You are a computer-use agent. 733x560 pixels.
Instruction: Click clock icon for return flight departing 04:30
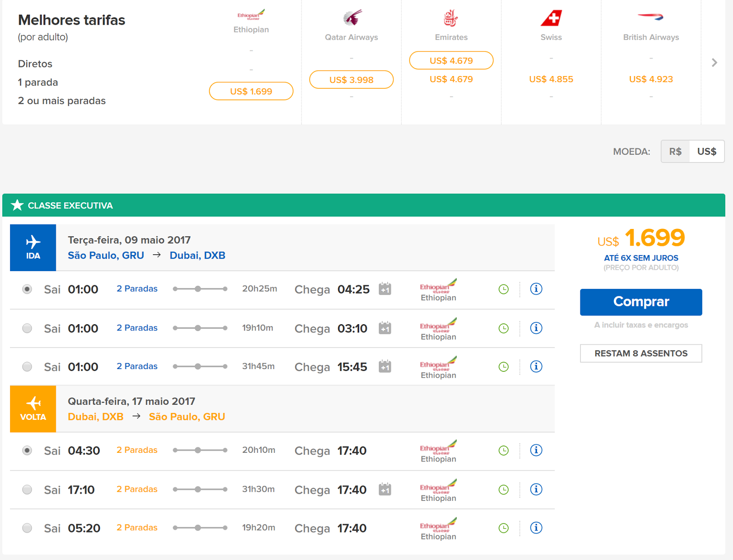(x=503, y=451)
